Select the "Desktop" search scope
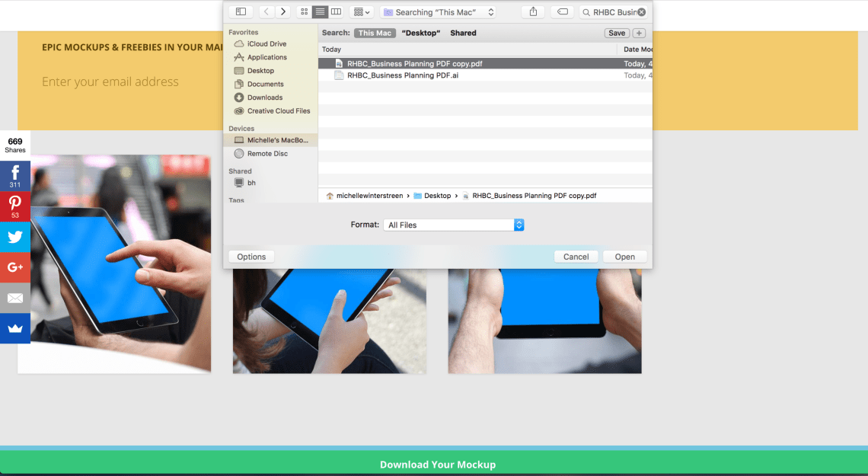The height and width of the screenshot is (476, 868). point(422,34)
